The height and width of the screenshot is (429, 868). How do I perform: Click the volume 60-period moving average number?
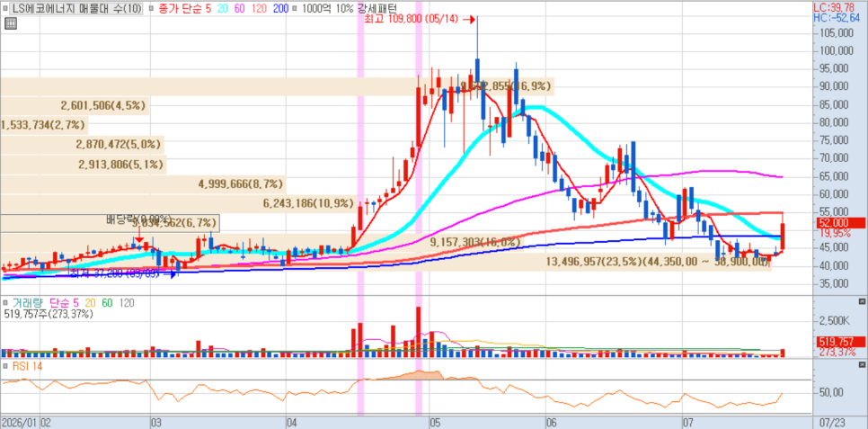tap(108, 303)
